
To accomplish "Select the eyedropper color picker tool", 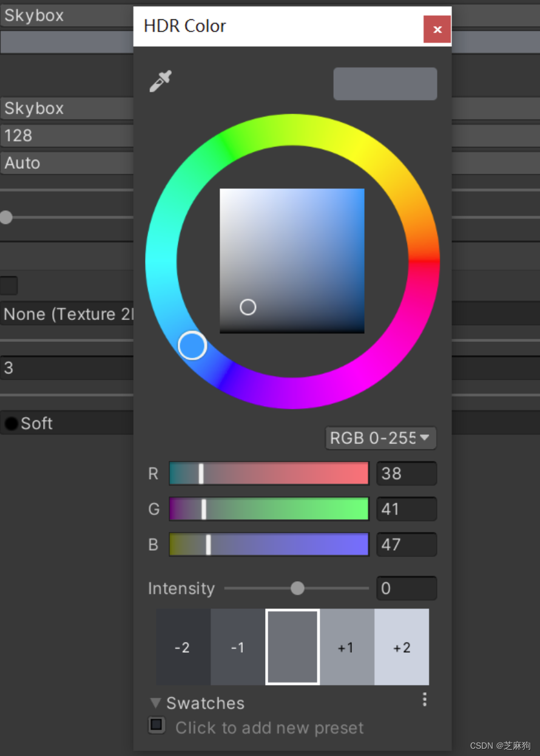I will pyautogui.click(x=160, y=81).
